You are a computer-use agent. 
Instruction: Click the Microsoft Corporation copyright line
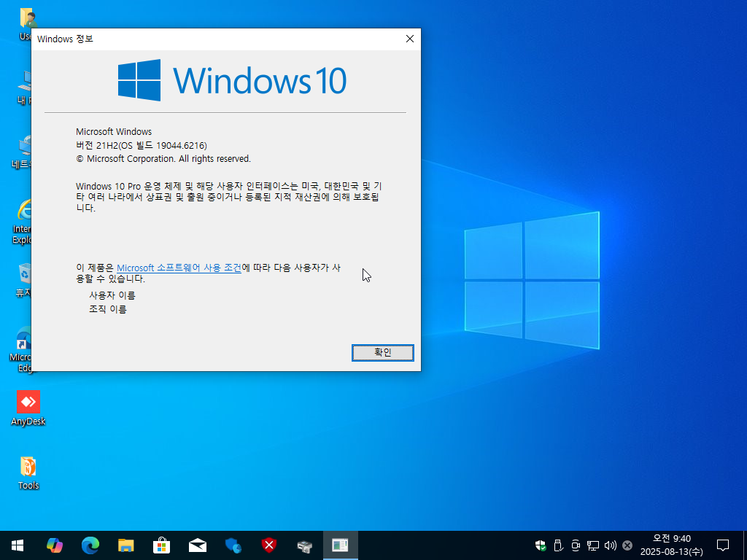tap(163, 158)
